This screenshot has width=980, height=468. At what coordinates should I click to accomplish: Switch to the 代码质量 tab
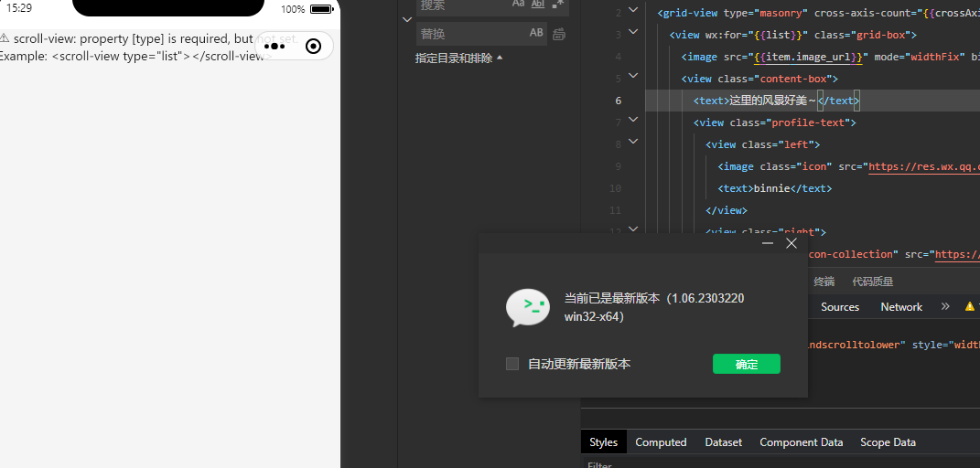click(873, 282)
